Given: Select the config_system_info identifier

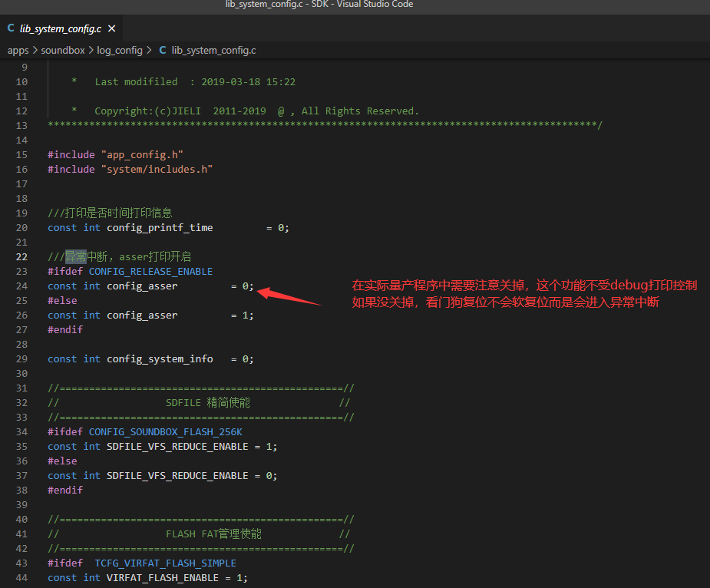Looking at the screenshot, I should pyautogui.click(x=160, y=359).
